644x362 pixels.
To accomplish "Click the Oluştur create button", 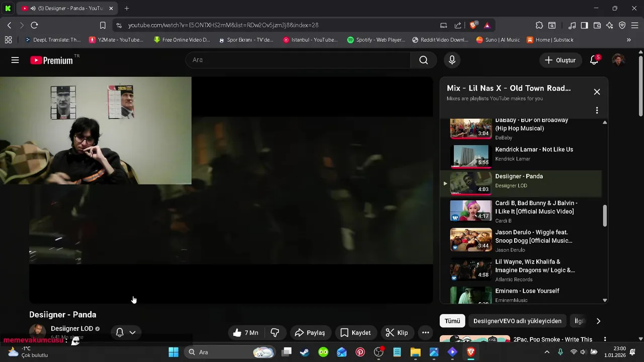I will [x=560, y=60].
